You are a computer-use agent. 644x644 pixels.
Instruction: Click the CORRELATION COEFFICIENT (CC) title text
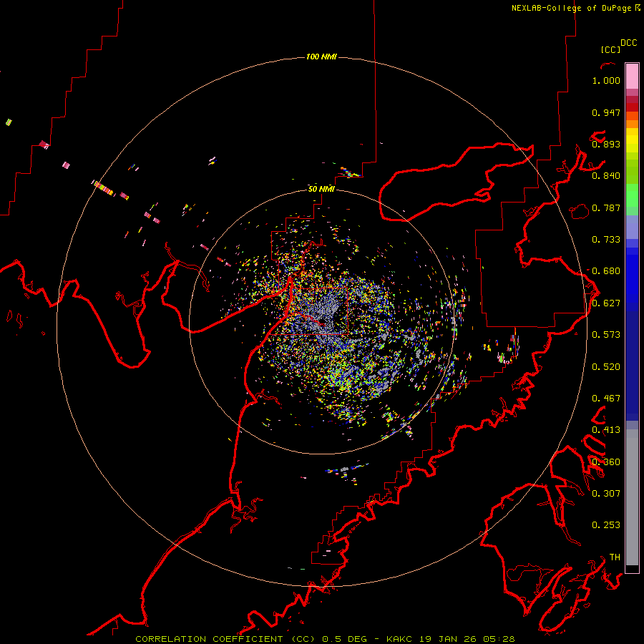(225, 639)
